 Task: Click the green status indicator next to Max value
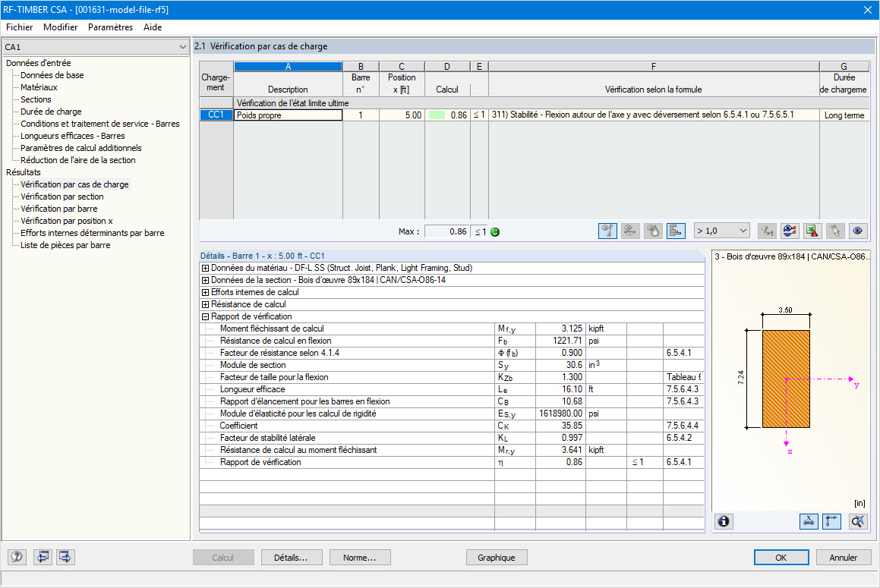click(x=494, y=231)
